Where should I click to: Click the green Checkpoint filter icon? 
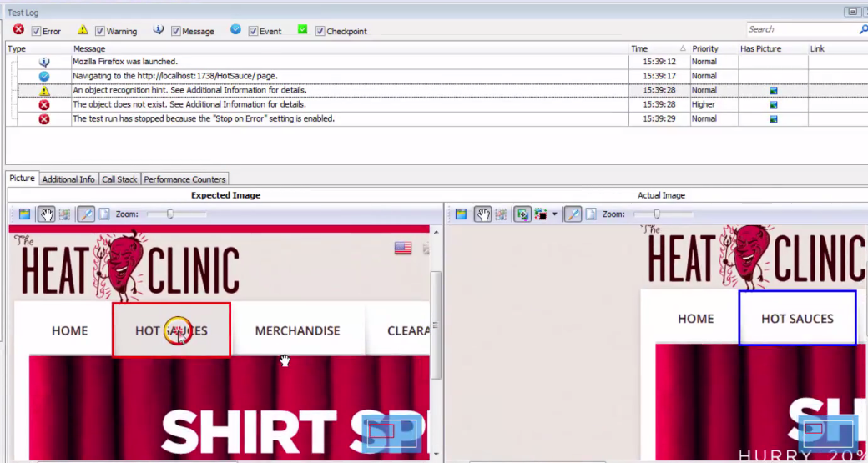pyautogui.click(x=302, y=30)
